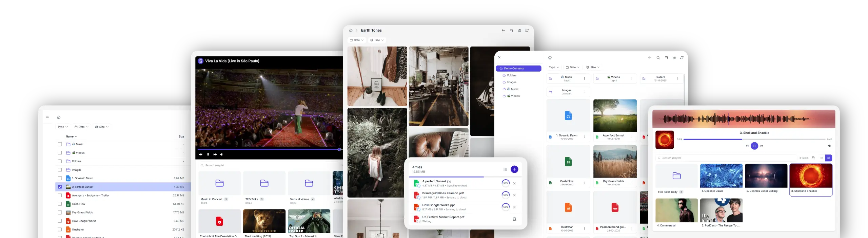Tick the checkbox for Cash Flow
This screenshot has height=238, width=868.
click(x=60, y=204)
